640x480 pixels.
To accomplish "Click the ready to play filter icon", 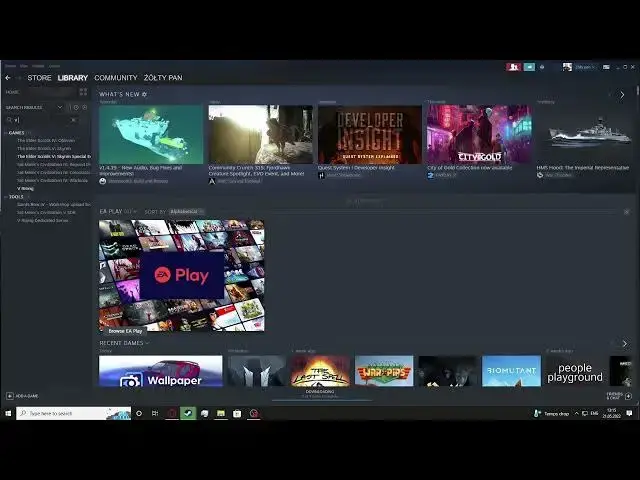I will tap(85, 107).
